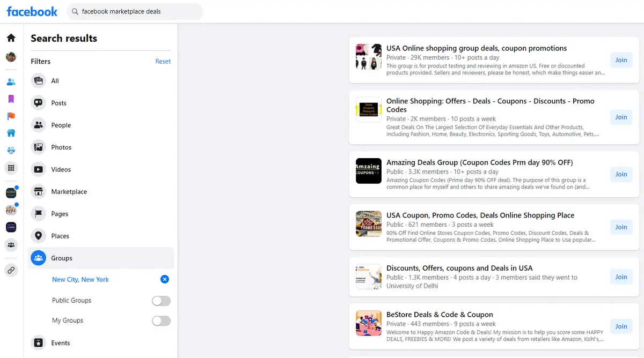Open the grid menu icon in left rail

(11, 168)
